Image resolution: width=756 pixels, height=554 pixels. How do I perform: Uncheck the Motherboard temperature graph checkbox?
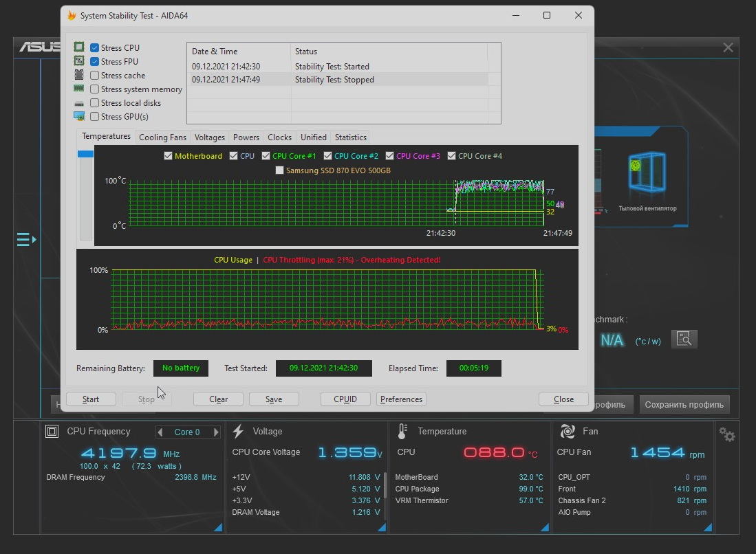pos(168,155)
